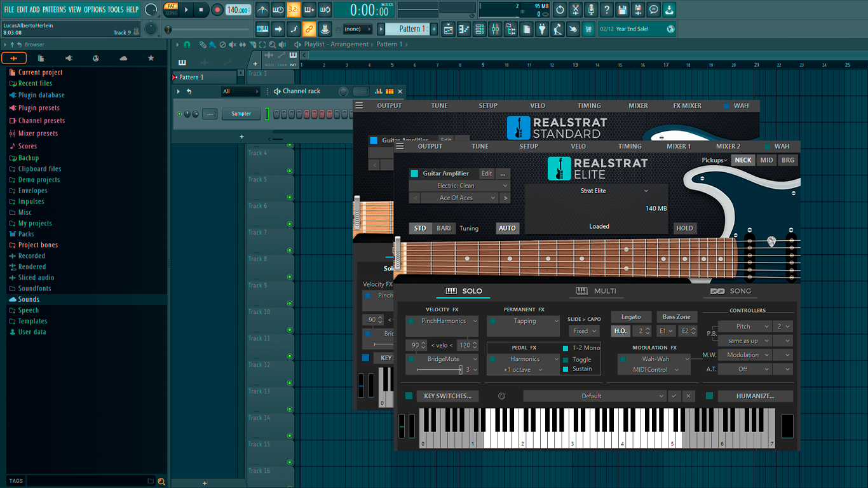Click the render export download icon
The height and width of the screenshot is (488, 868).
coord(669,10)
